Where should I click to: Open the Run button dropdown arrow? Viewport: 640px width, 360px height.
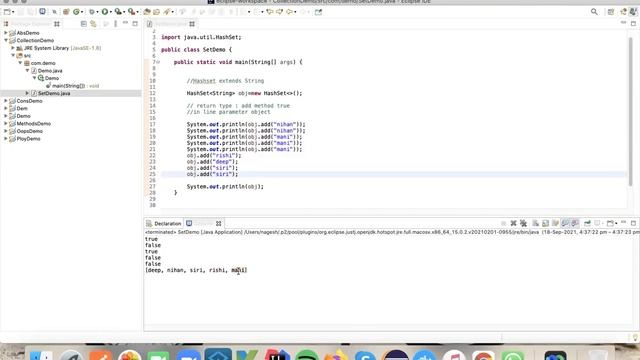111,12
